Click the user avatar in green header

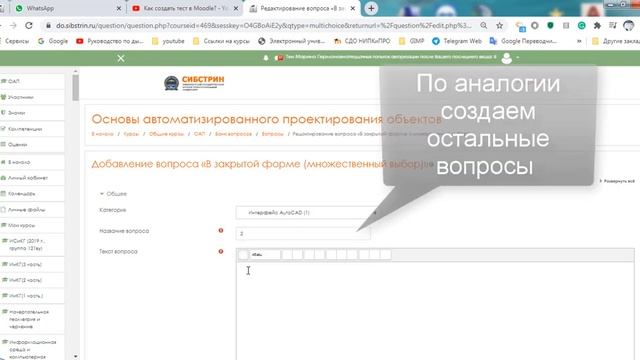click(x=507, y=58)
